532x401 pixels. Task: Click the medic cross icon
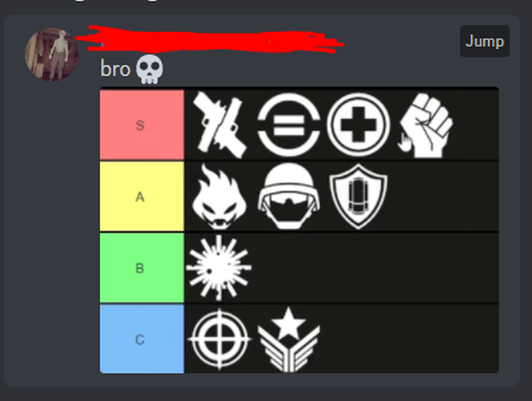click(x=358, y=125)
